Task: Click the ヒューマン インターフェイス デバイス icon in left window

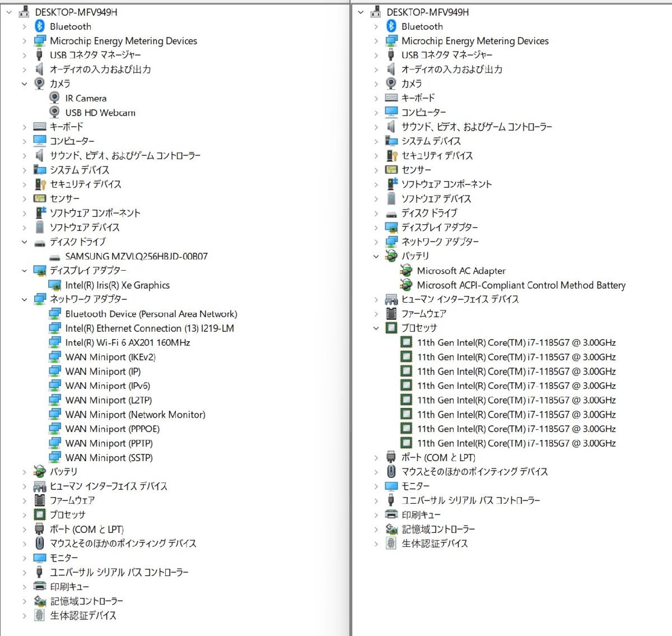Action: [39, 486]
